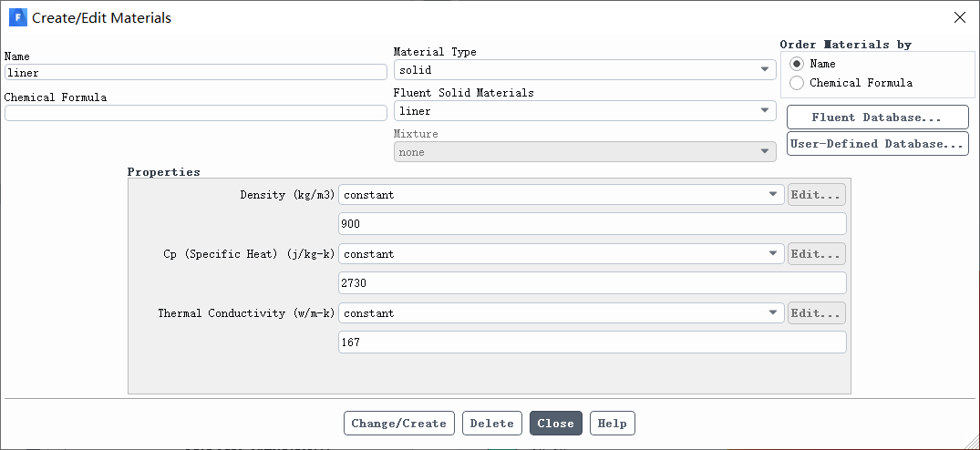Open the Fluent Database button
The image size is (980, 450).
point(878,118)
